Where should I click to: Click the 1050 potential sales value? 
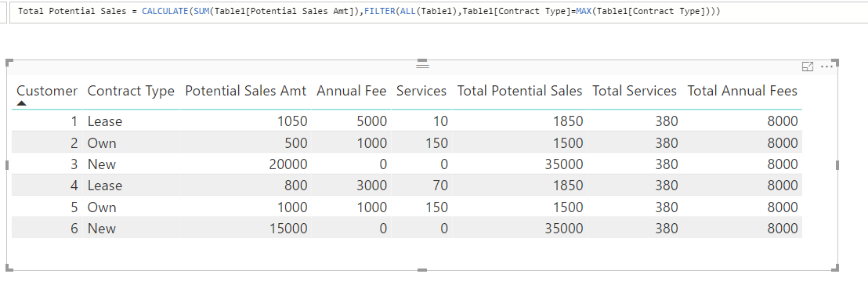tap(293, 121)
